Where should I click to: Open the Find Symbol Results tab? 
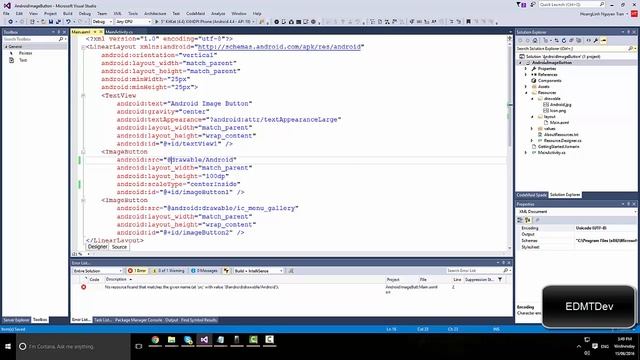point(199,320)
